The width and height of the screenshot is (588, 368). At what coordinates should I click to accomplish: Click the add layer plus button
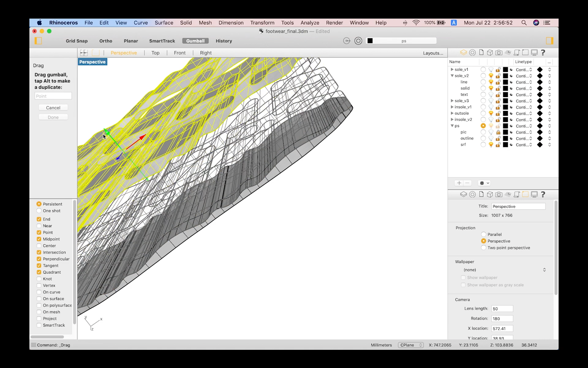point(459,183)
